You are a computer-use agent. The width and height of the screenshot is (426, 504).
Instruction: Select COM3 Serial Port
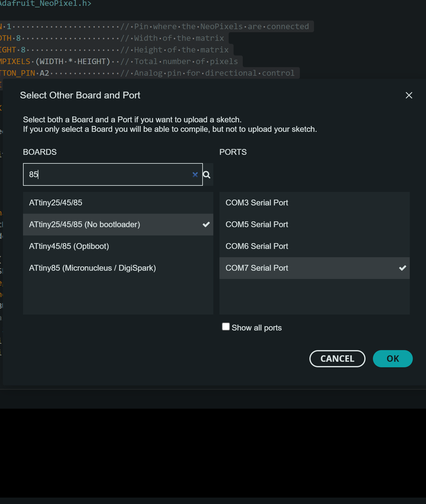tap(315, 203)
